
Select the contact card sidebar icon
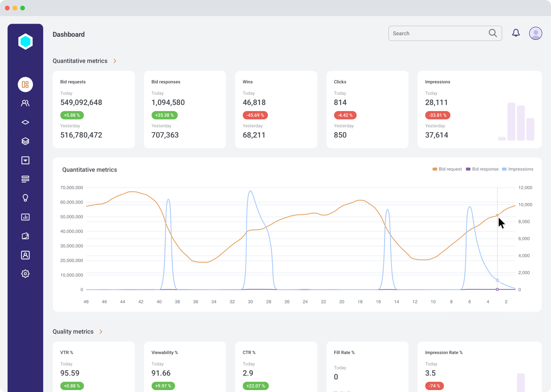point(25,255)
